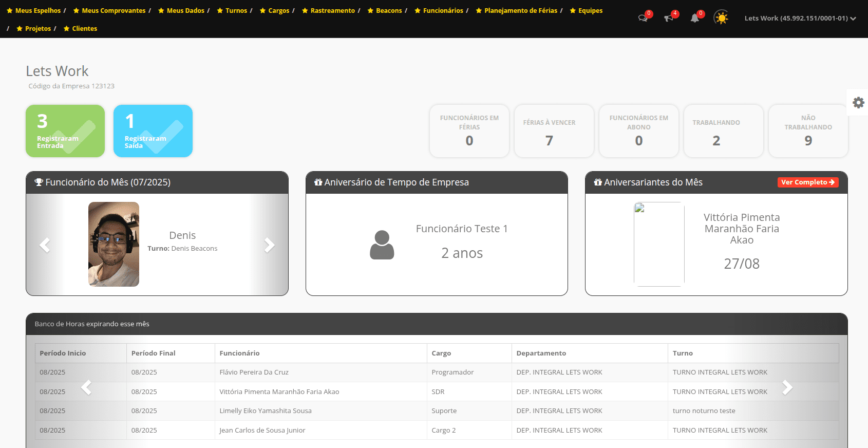Viewport: 868px width, 448px height.
Task: Expand the Lets Work company dropdown
Action: point(800,18)
